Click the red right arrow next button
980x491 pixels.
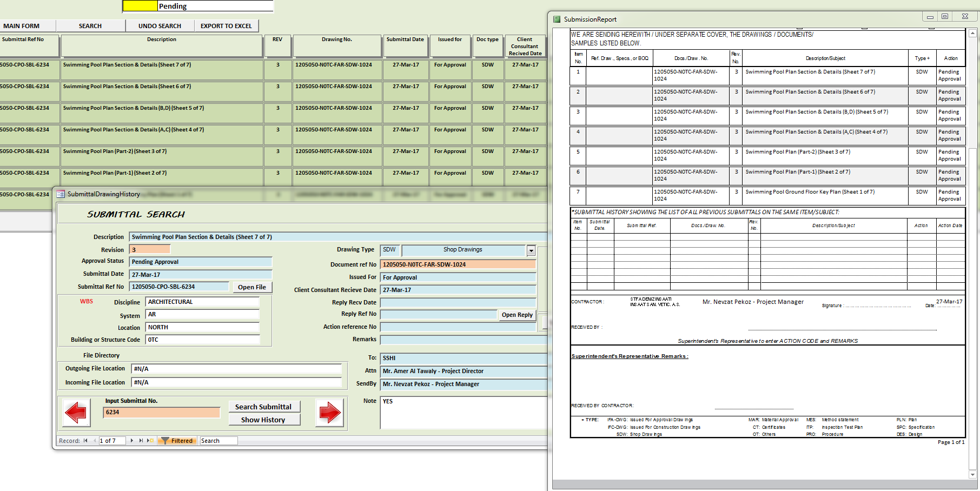pyautogui.click(x=329, y=413)
